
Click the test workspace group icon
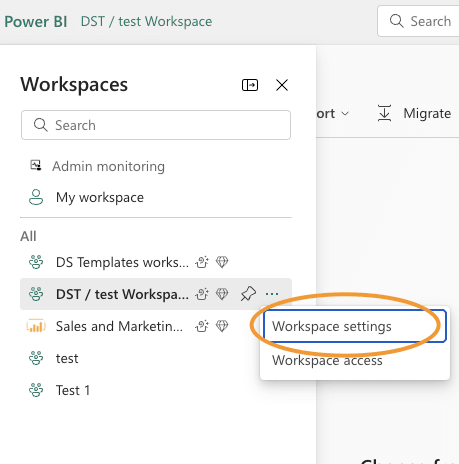pos(36,358)
